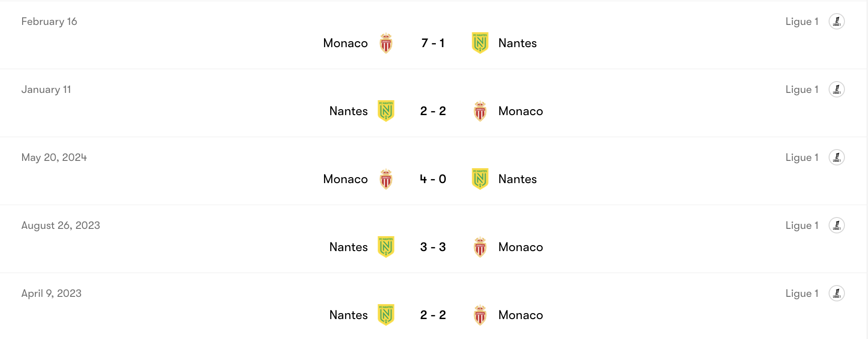Screen dimensions: 868x339
Task: Select the Ligue 1 badge on the April 9, 2023 row
Action: (837, 293)
